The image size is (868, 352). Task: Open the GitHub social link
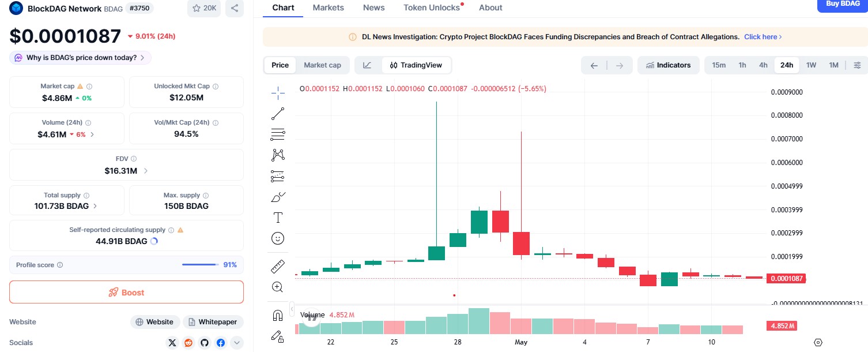pos(205,343)
